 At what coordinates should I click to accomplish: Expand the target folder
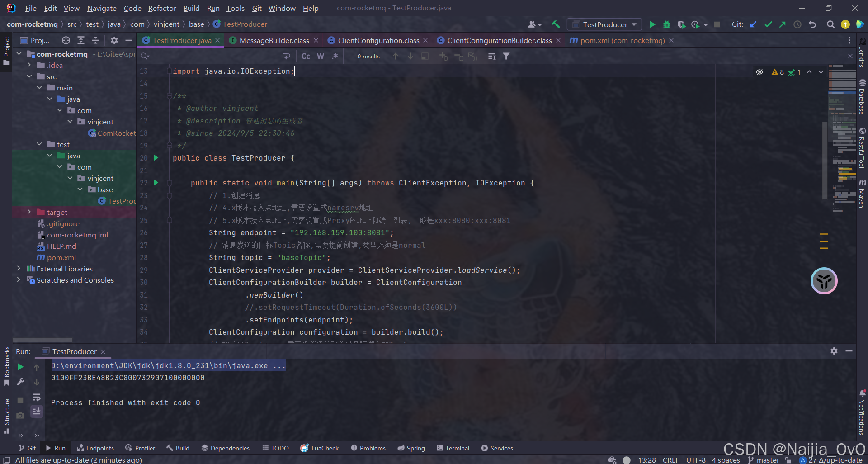pyautogui.click(x=29, y=212)
